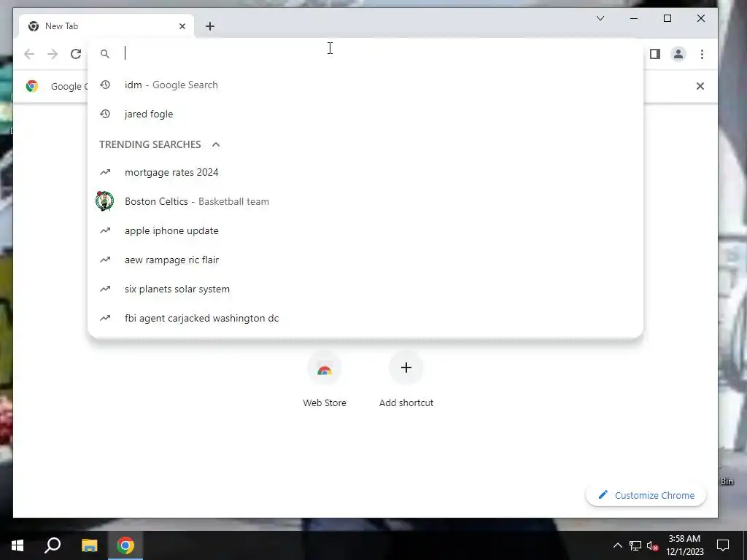Click the magnifier icon in the address bar
The width and height of the screenshot is (747, 560).
coord(105,54)
